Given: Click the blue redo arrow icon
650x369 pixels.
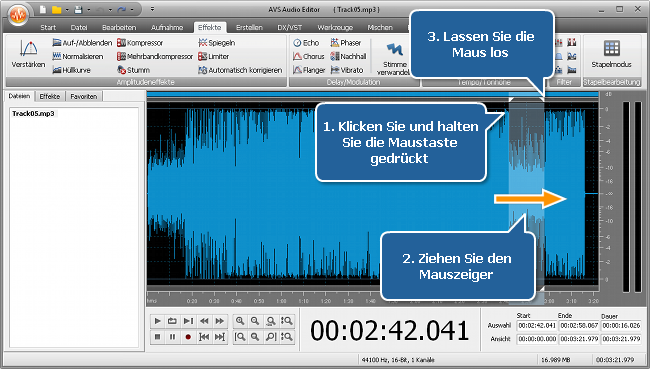Looking at the screenshot, I should tap(121, 10).
